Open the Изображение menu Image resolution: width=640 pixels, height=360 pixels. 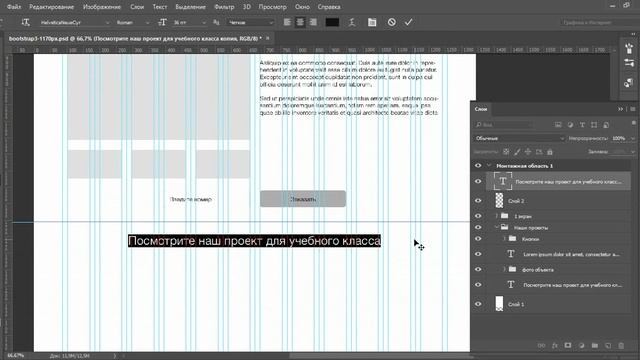click(x=102, y=7)
